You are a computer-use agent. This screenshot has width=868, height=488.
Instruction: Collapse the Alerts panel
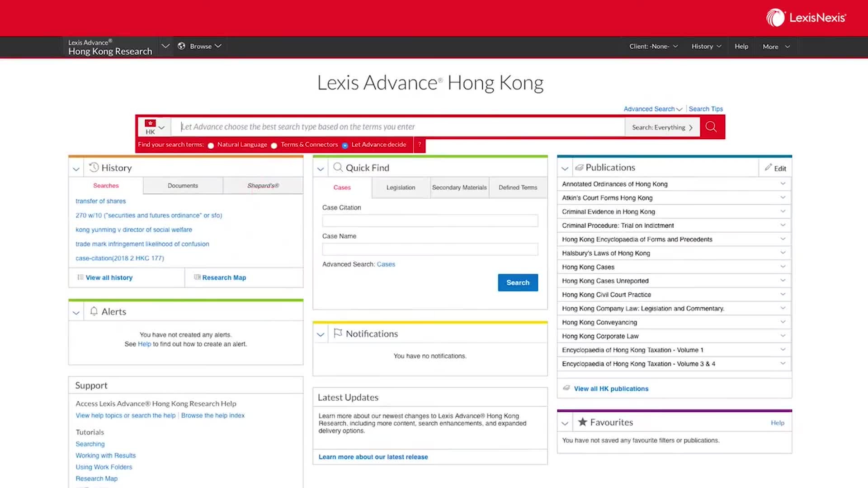(76, 312)
